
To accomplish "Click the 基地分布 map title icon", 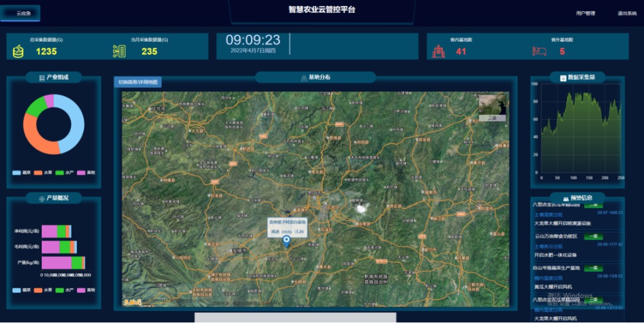I will [x=304, y=77].
